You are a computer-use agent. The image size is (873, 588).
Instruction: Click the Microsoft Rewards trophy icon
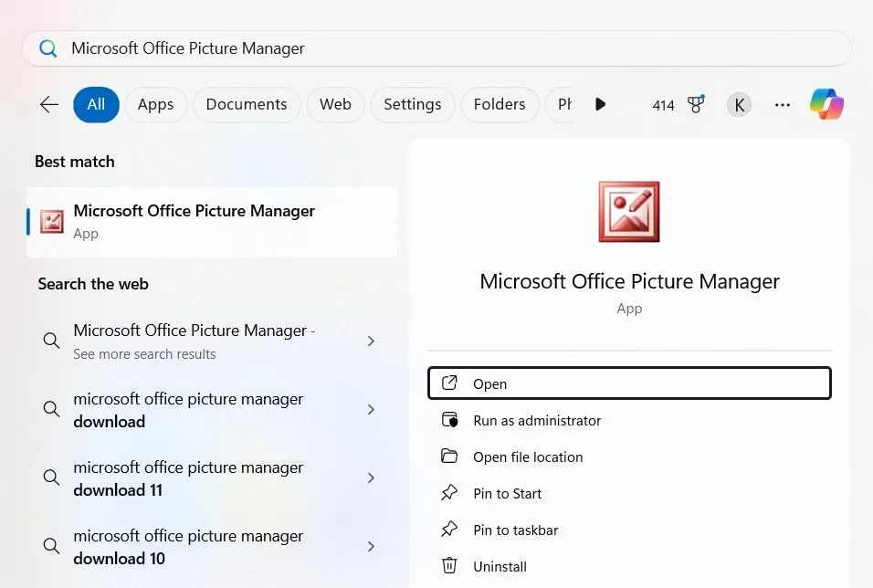pos(696,104)
